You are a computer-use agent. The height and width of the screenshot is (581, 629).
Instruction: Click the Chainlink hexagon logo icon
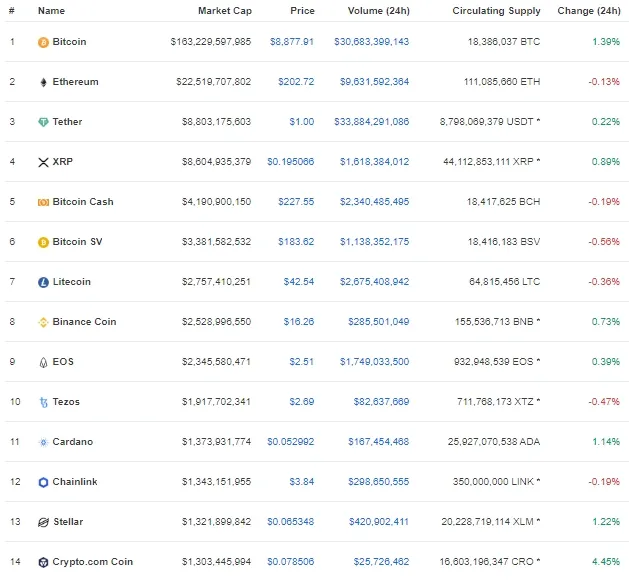click(43, 482)
